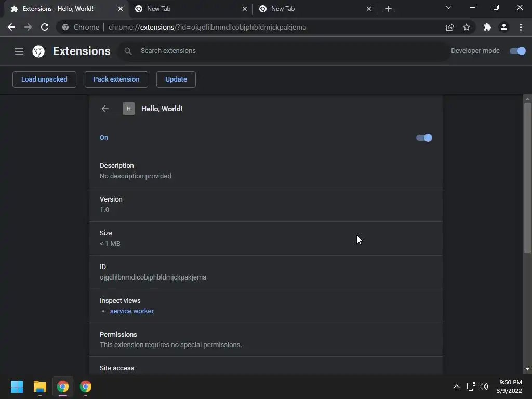Close the Extensions - Hello, World! tab
This screenshot has width=532, height=399.
[121, 9]
